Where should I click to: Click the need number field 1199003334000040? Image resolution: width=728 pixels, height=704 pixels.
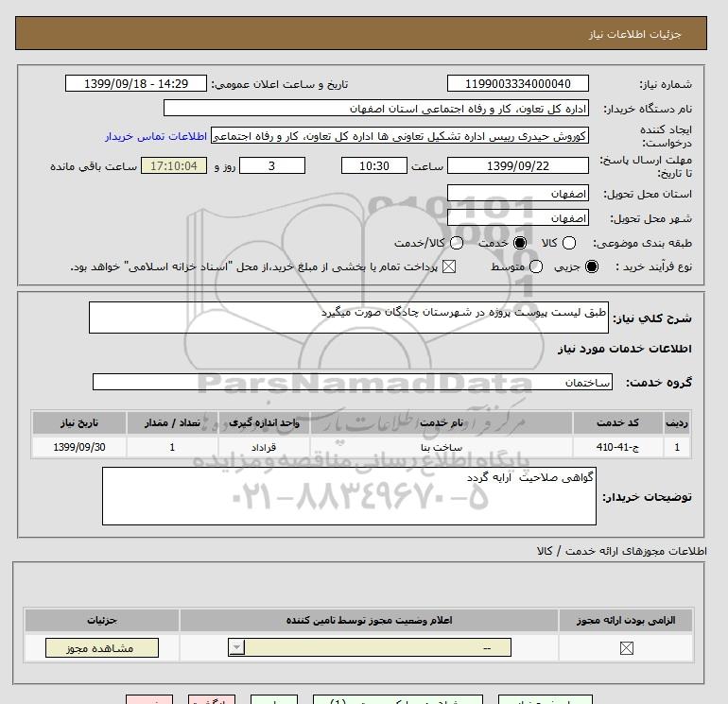[518, 84]
